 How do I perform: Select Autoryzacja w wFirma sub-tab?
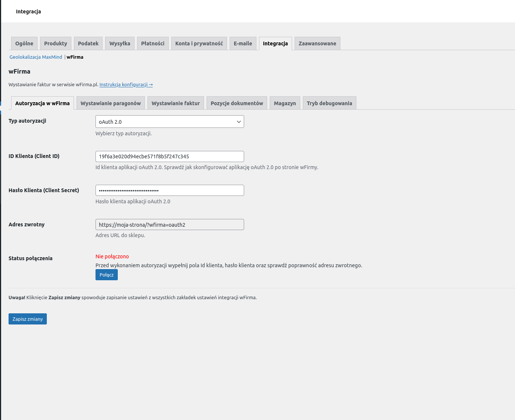tap(42, 103)
